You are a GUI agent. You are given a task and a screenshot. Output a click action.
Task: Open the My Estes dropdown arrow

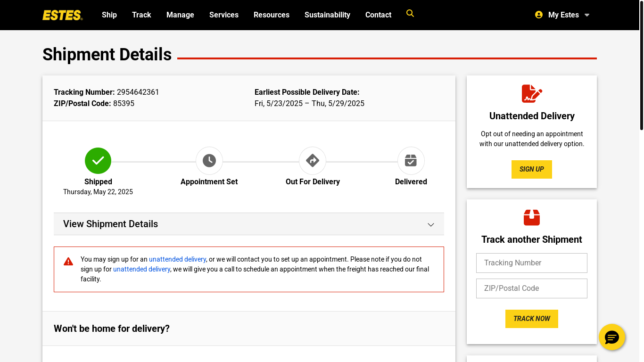tap(587, 15)
